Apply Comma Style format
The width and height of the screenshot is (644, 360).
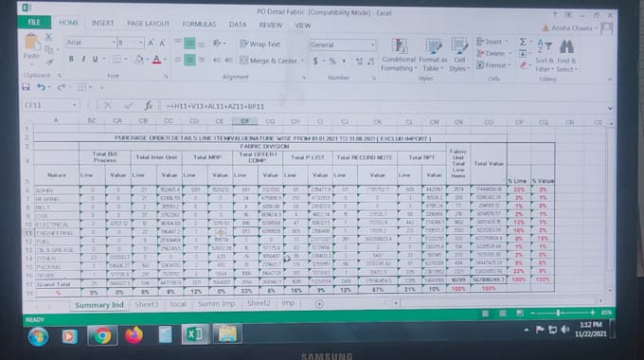(x=344, y=62)
